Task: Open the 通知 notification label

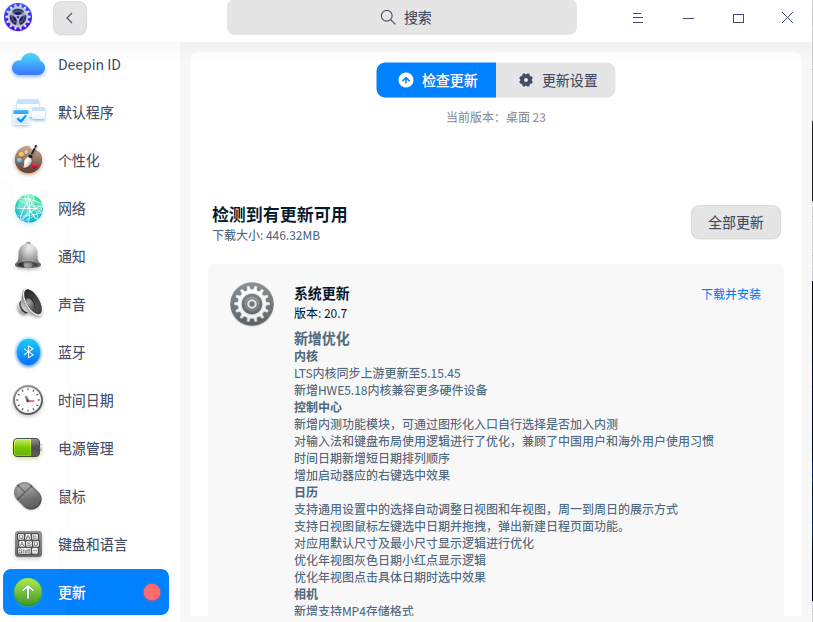Action: click(x=72, y=257)
